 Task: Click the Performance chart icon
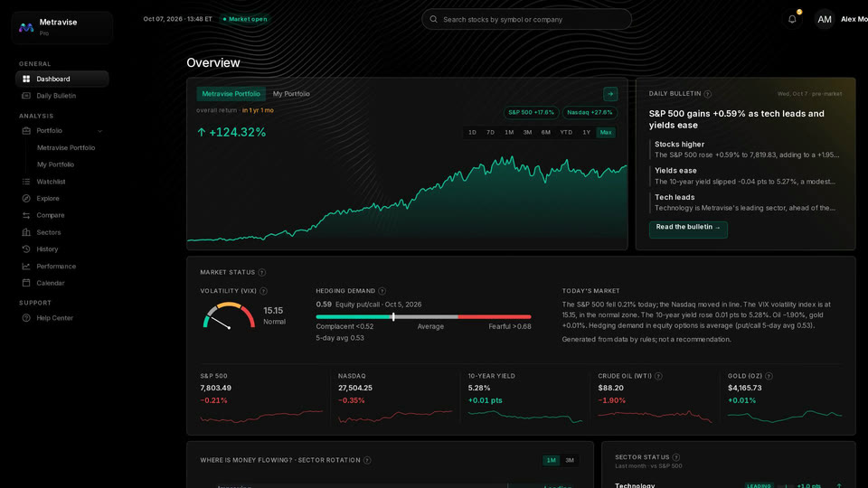click(26, 266)
